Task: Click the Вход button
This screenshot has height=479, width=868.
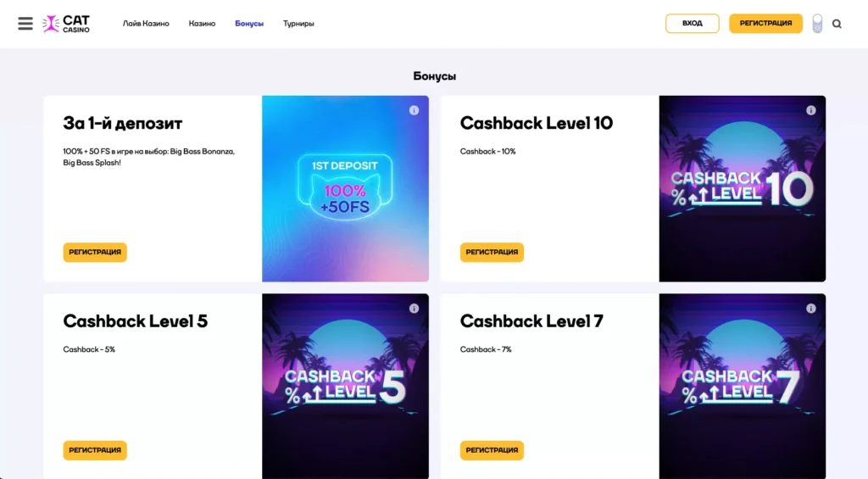Action: click(x=693, y=23)
